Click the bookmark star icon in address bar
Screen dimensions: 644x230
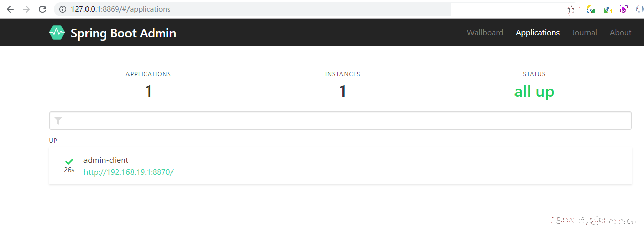(x=572, y=9)
